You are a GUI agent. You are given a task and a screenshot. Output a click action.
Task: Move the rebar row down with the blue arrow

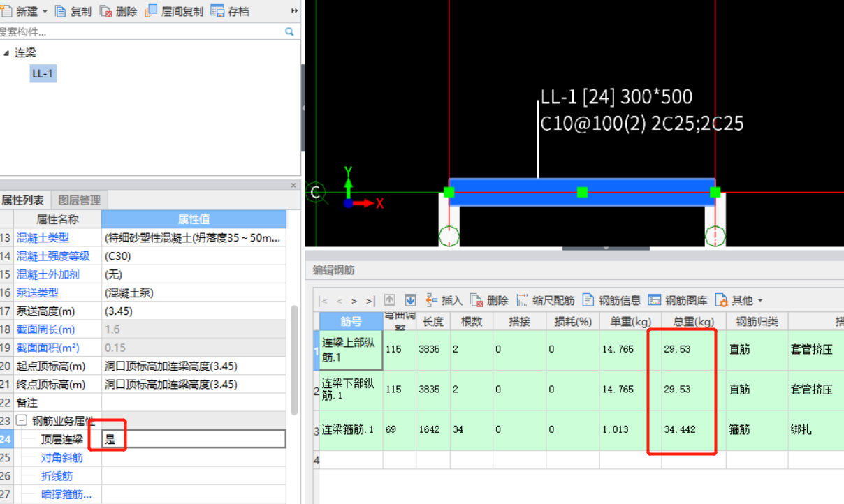click(410, 300)
